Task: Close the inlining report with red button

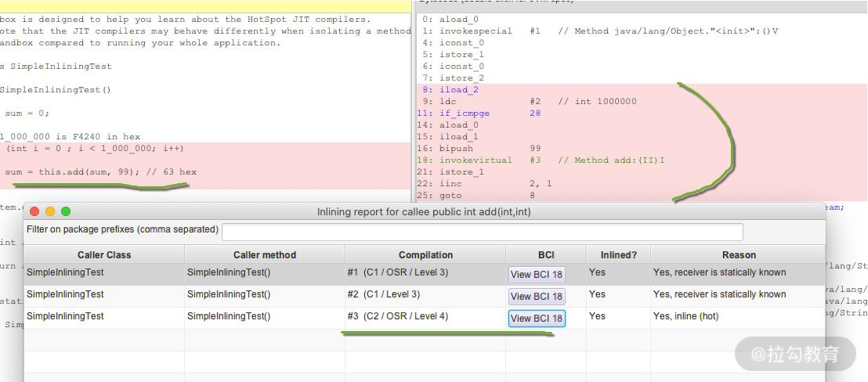Action: pos(34,211)
